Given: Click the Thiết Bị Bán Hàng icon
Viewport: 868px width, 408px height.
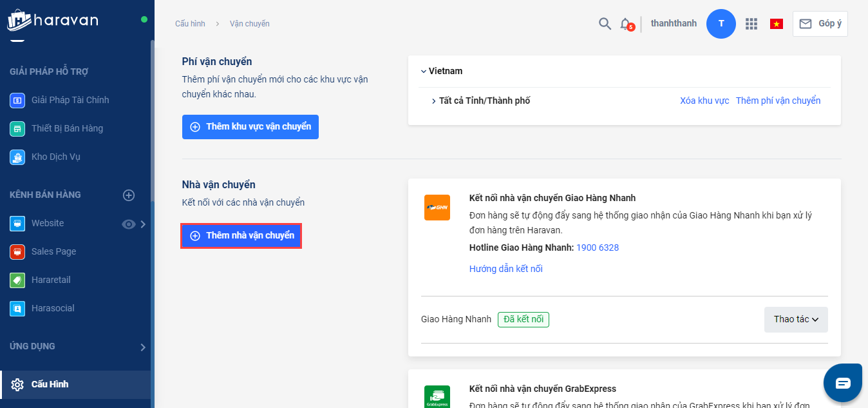Looking at the screenshot, I should [17, 128].
